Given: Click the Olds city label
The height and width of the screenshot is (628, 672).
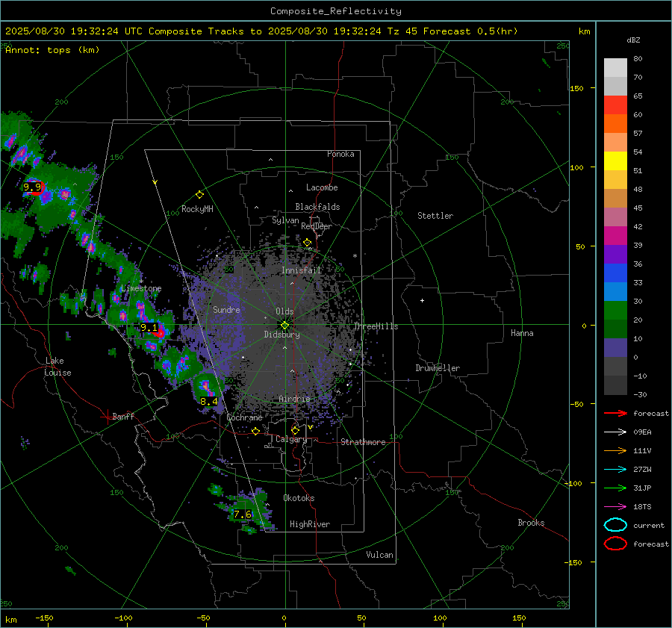Looking at the screenshot, I should (x=284, y=311).
